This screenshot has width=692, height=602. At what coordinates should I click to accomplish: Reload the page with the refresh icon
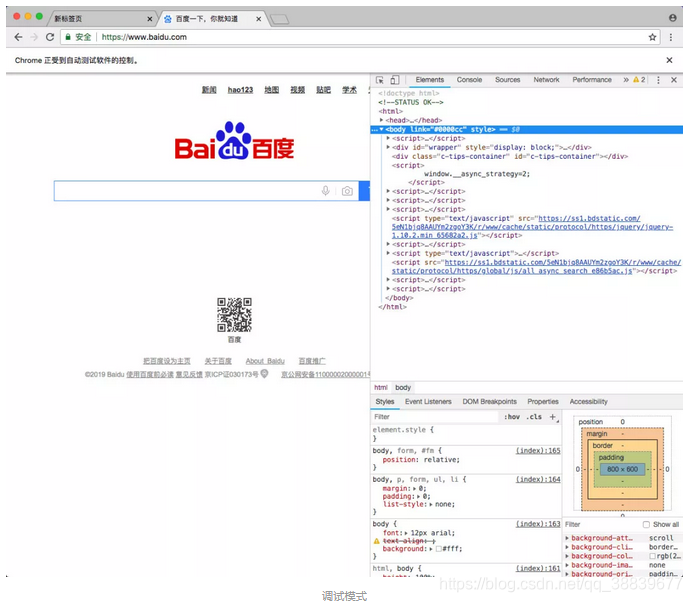click(50, 37)
